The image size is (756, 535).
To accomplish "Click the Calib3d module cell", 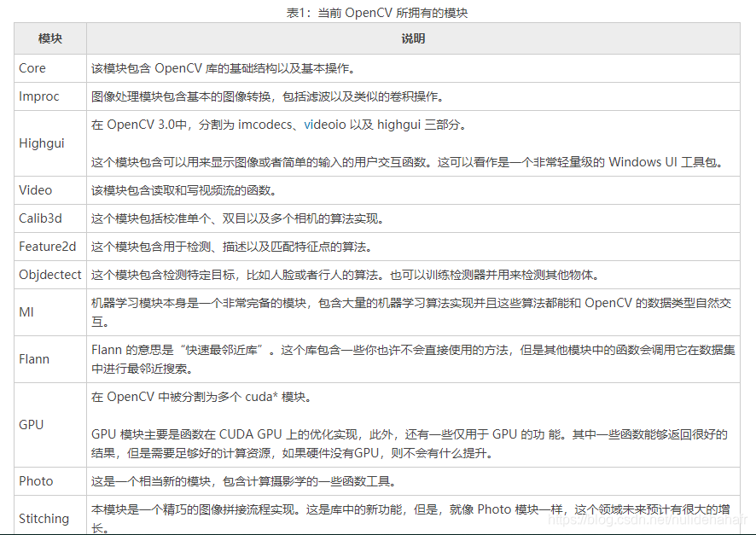I will (50, 218).
